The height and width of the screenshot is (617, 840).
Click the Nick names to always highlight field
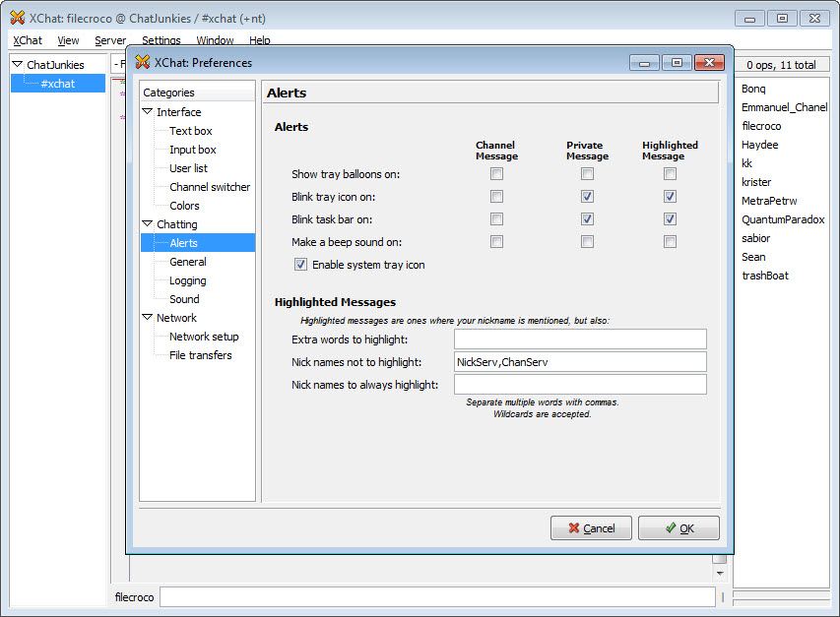click(580, 384)
